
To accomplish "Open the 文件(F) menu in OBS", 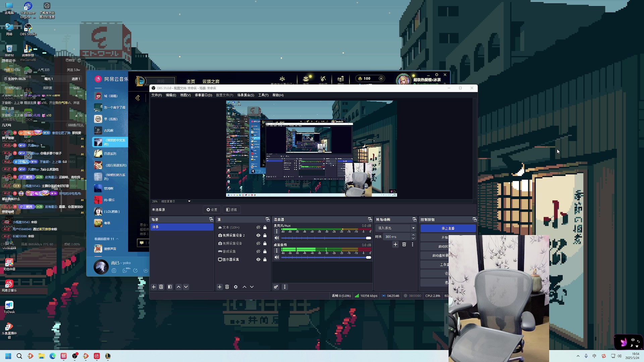I will point(157,95).
